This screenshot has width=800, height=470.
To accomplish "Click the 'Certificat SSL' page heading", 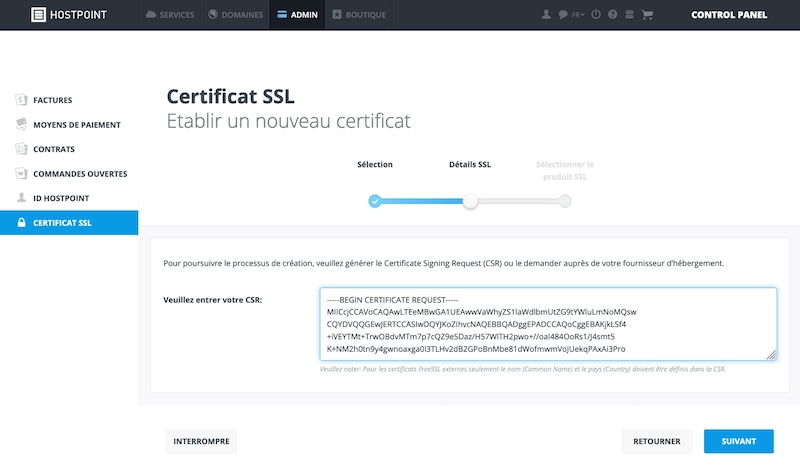I will (x=231, y=96).
